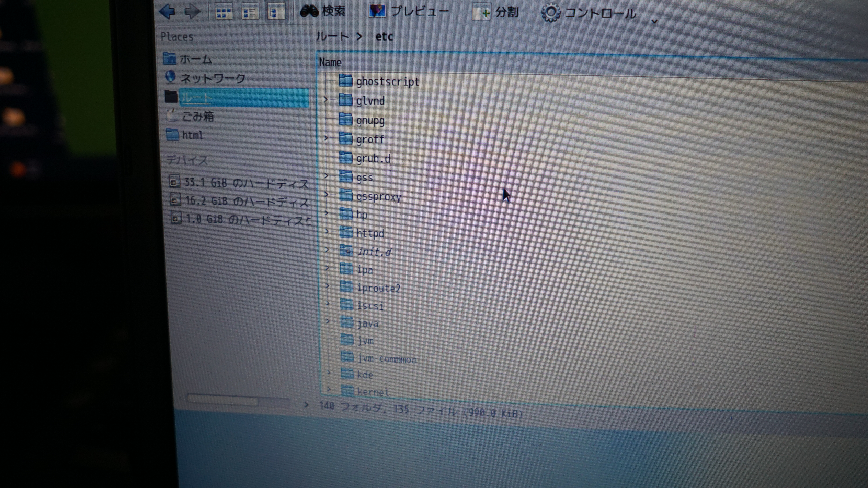Screen dimensions: 868x488
Task: Select the jvm folder
Action: [357, 340]
